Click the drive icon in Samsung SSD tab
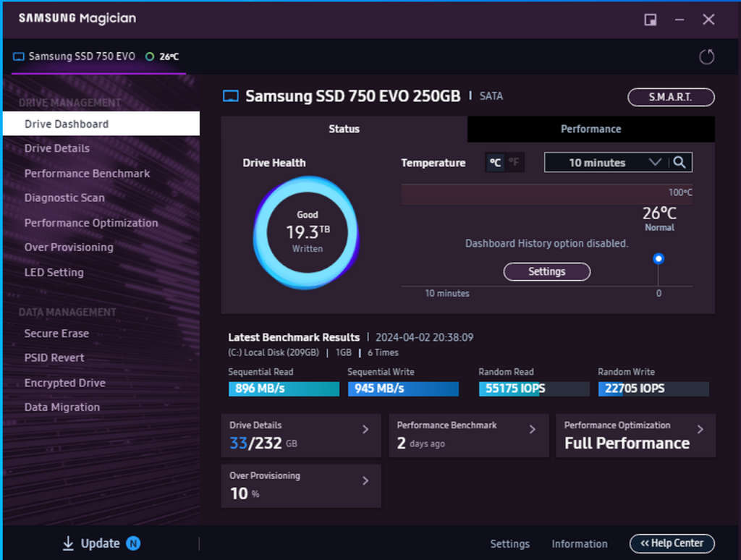The image size is (741, 560). [19, 56]
